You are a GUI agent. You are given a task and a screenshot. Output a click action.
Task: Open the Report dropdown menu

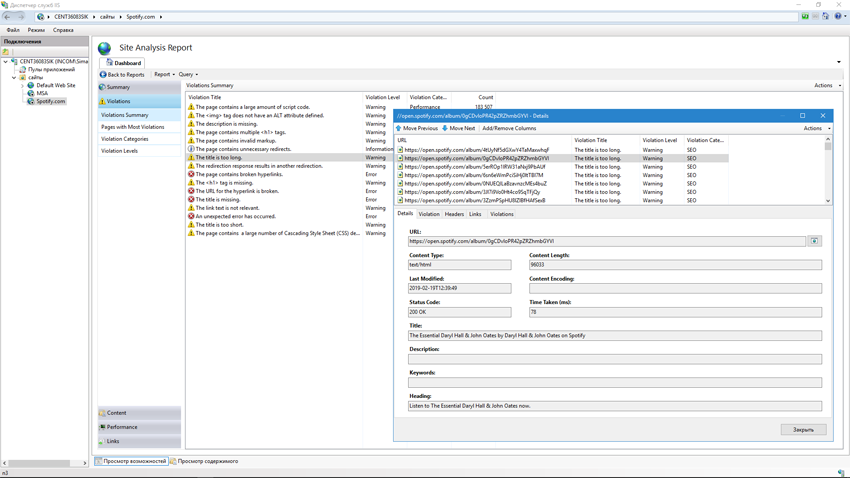164,75
